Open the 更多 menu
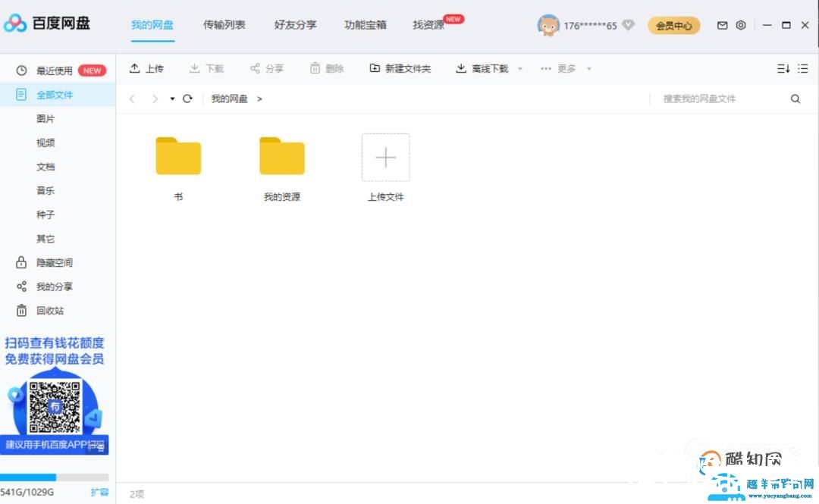819x504 pixels. click(x=558, y=68)
